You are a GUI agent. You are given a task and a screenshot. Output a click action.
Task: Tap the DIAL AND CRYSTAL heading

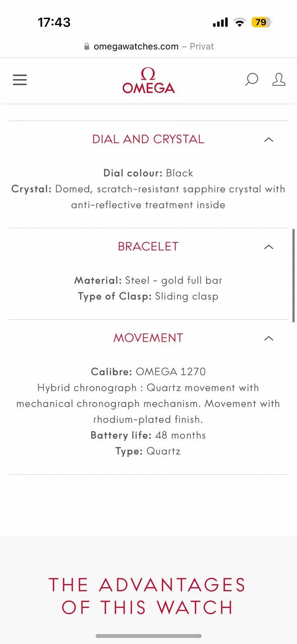point(148,139)
